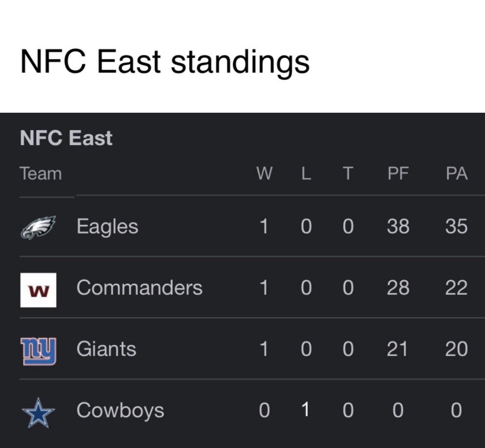Click the Cowboys loss count 1

coord(305,410)
